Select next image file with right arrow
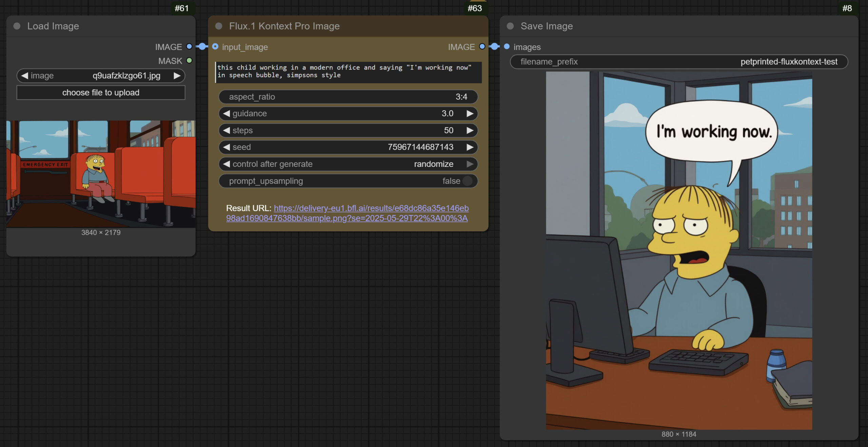Screen dimensions: 868x447 [177, 76]
